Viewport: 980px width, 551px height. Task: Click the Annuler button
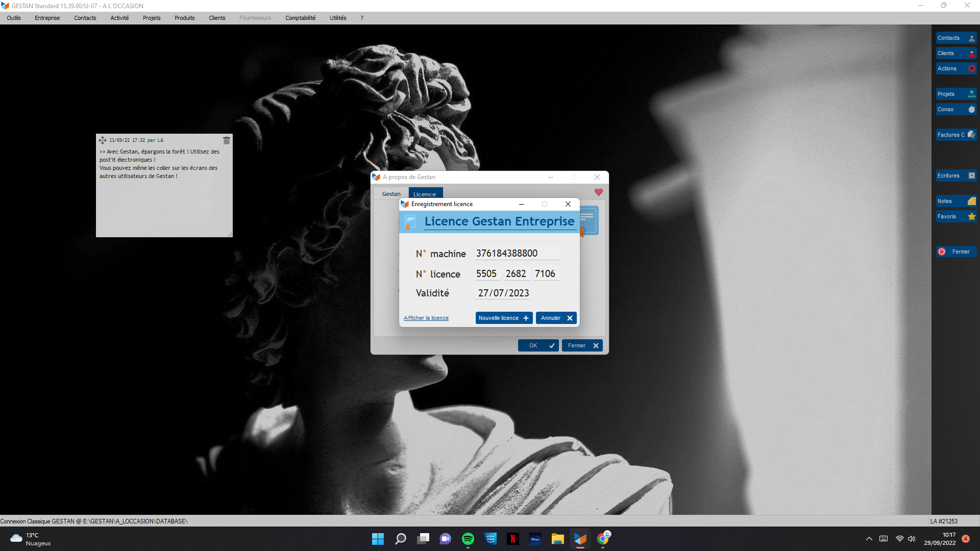[x=556, y=318]
